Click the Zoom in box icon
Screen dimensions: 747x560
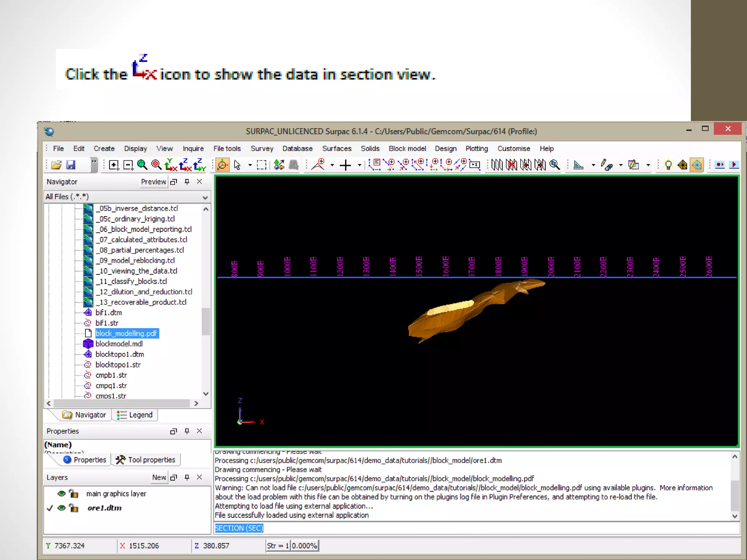tap(114, 165)
